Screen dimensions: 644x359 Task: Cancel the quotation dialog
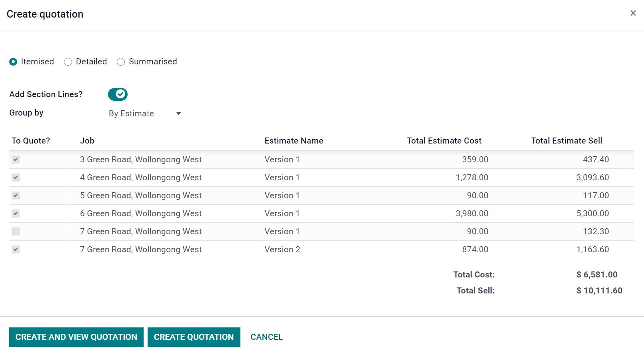point(266,337)
